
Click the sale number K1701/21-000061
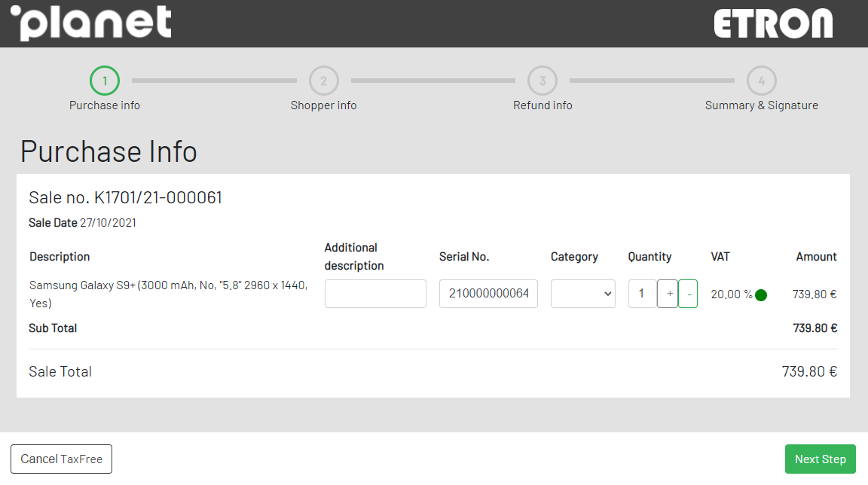(x=158, y=197)
